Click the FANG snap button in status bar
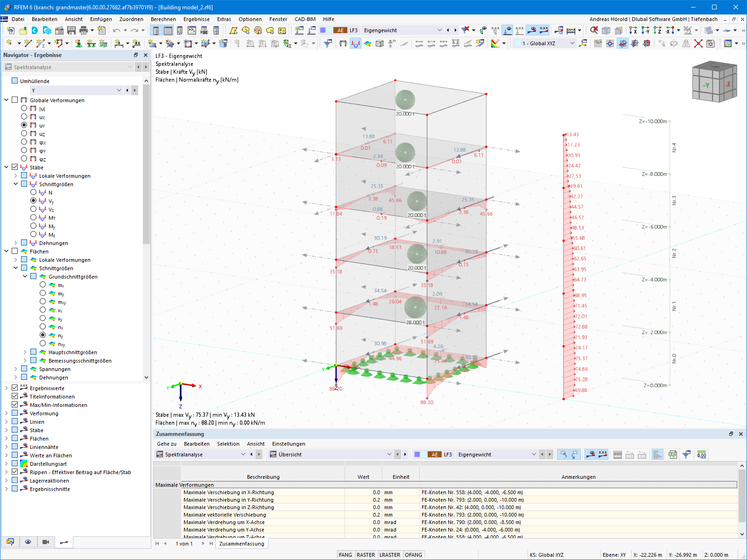The image size is (747, 560). pos(345,555)
